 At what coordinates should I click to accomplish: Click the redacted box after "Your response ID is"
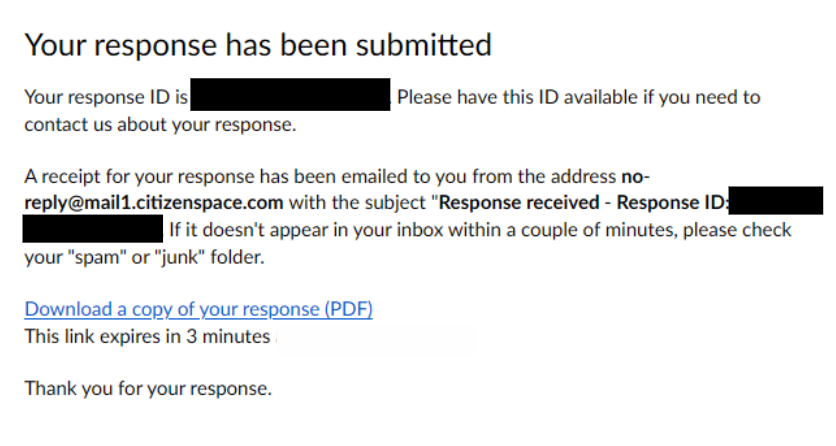[x=289, y=97]
